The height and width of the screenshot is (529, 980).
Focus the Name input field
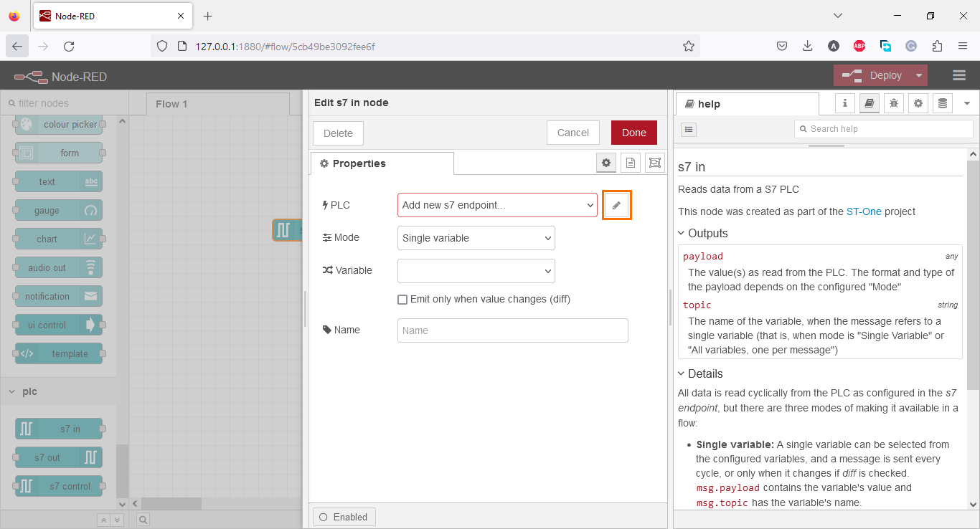coord(513,330)
